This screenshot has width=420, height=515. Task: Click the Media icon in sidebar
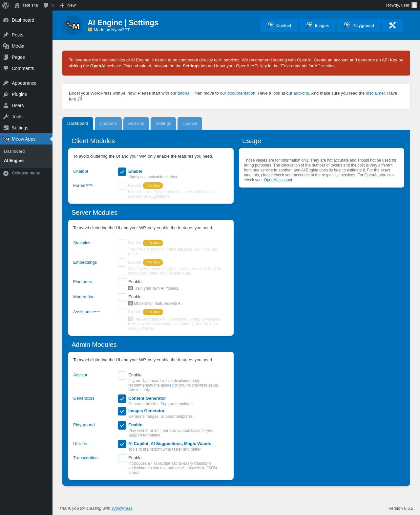(6, 46)
